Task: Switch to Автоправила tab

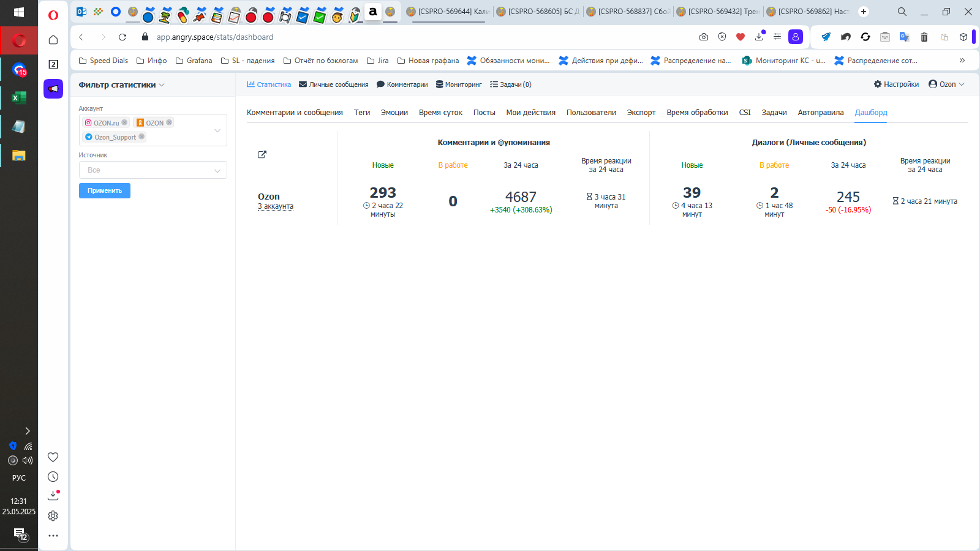Action: click(821, 113)
